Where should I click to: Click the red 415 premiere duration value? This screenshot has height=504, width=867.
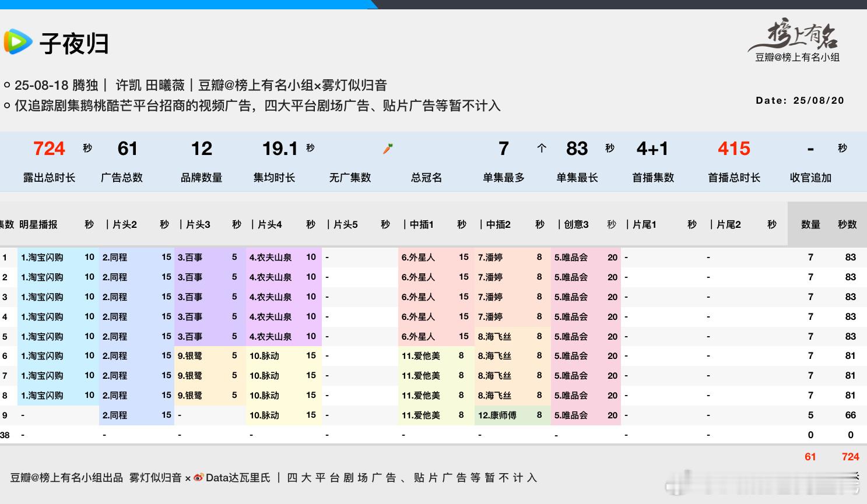(x=734, y=149)
